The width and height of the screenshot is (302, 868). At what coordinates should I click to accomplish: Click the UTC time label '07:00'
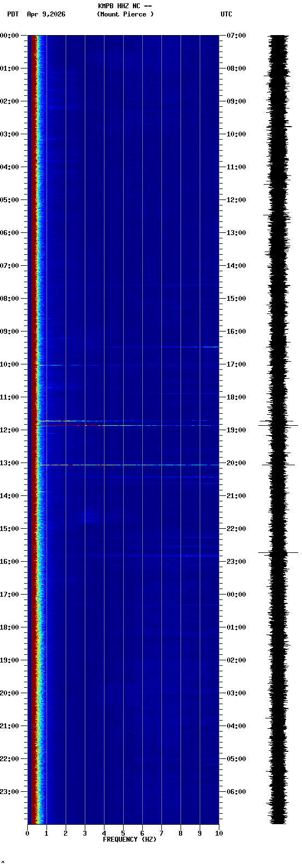tap(236, 36)
